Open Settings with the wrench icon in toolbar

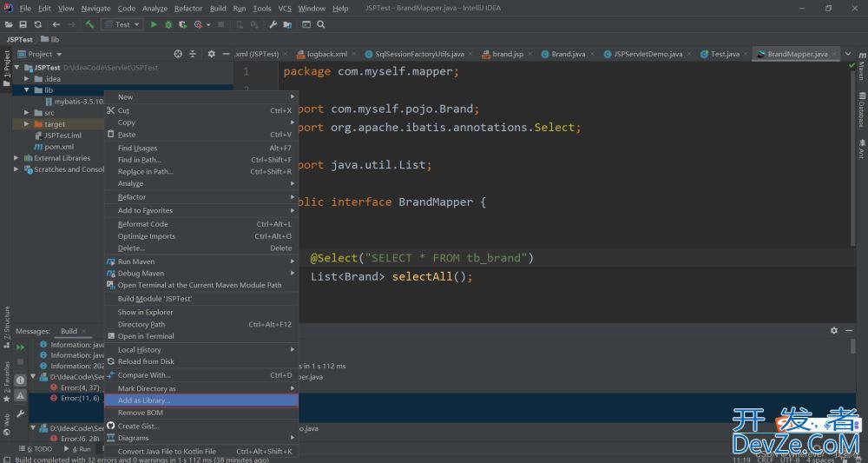(x=273, y=24)
